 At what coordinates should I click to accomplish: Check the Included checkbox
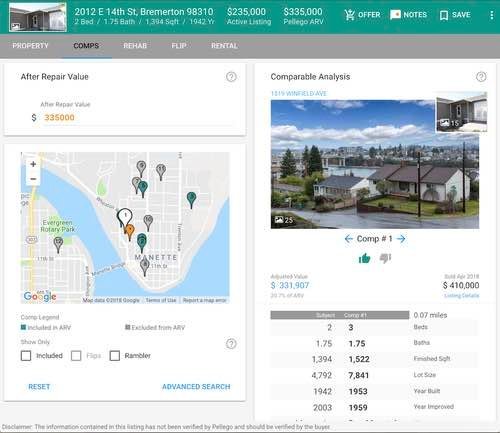(26, 356)
